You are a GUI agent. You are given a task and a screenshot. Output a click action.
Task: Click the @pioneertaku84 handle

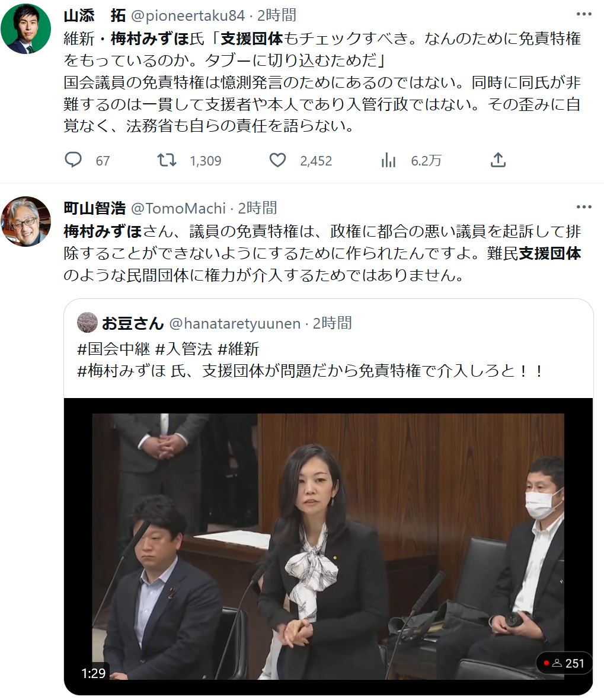(188, 15)
